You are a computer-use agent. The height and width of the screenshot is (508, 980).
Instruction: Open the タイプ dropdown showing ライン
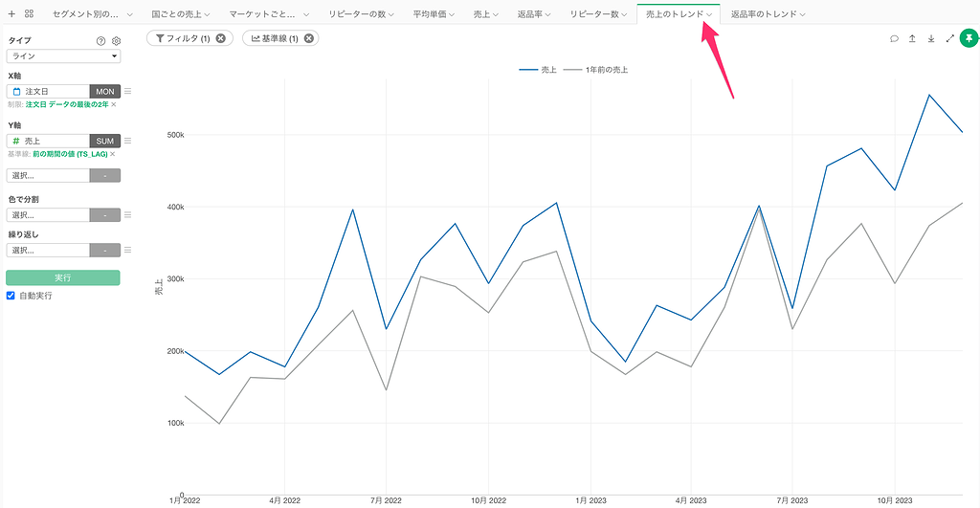click(x=63, y=56)
